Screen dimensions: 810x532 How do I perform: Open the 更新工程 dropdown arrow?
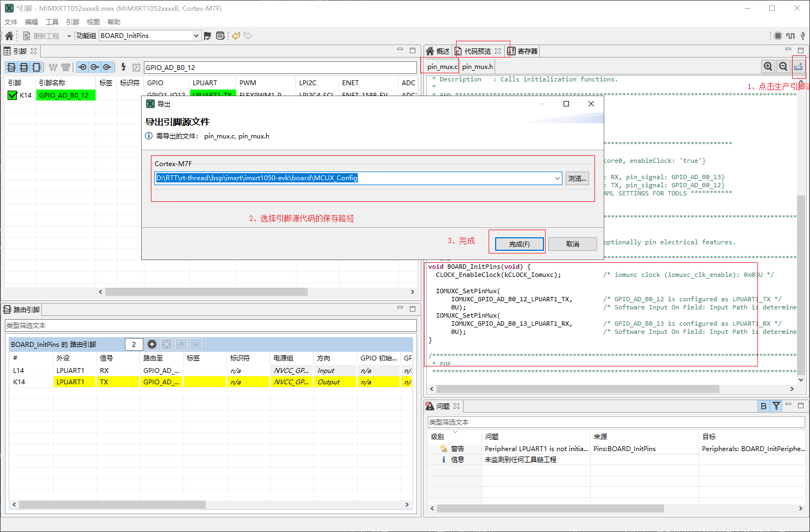pos(69,36)
